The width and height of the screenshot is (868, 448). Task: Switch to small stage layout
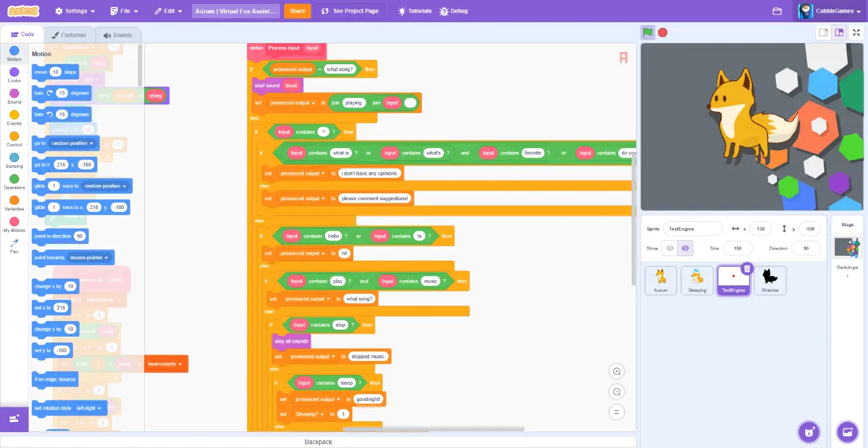823,32
